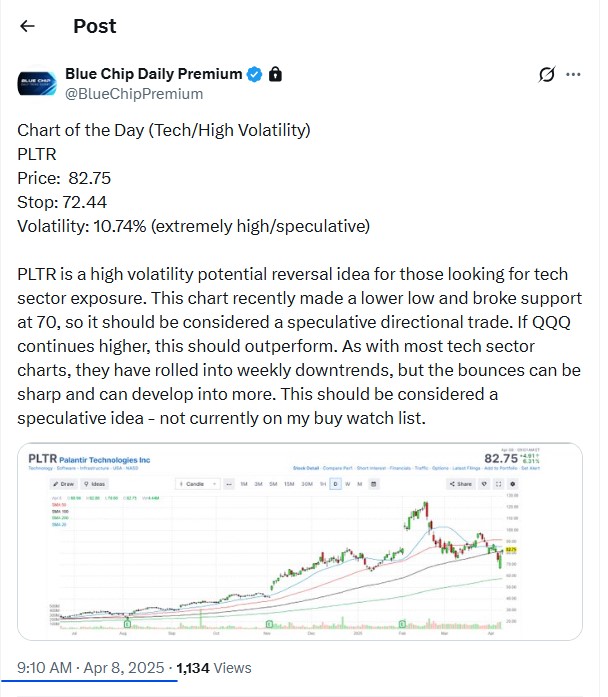Click the Stock Detail link in the chart

pyautogui.click(x=306, y=467)
